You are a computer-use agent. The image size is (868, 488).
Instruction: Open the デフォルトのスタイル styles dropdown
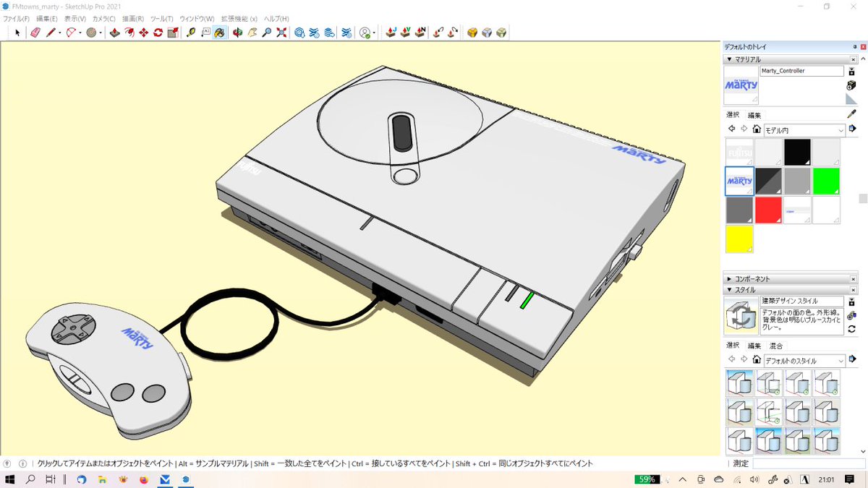pos(804,361)
